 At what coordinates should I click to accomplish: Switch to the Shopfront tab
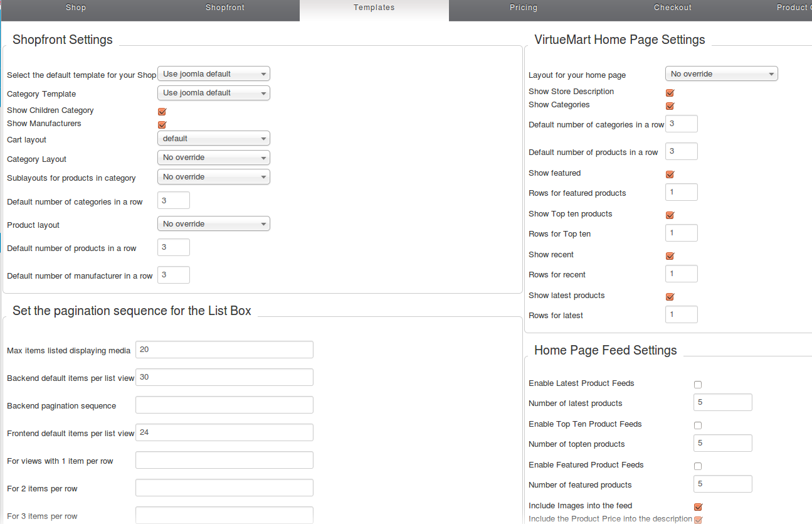(x=225, y=9)
